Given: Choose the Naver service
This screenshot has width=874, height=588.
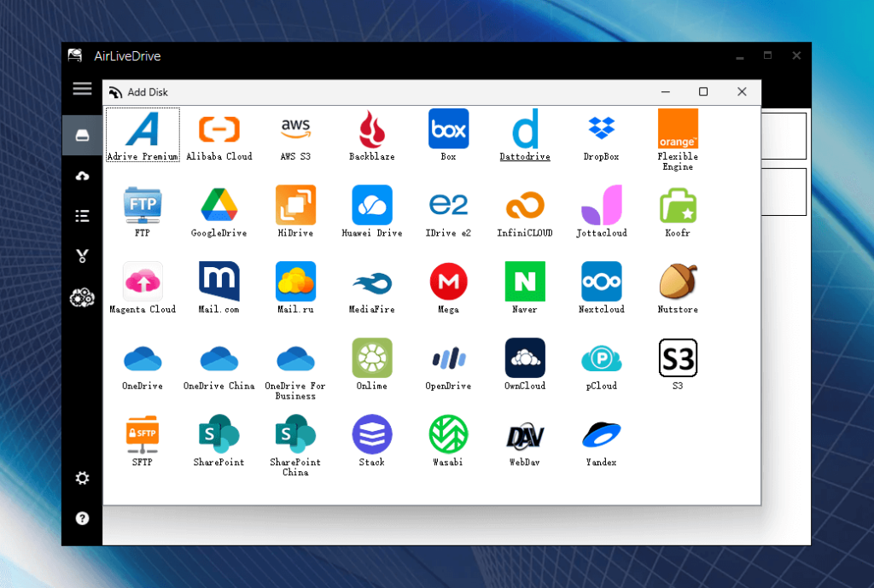Looking at the screenshot, I should [525, 288].
